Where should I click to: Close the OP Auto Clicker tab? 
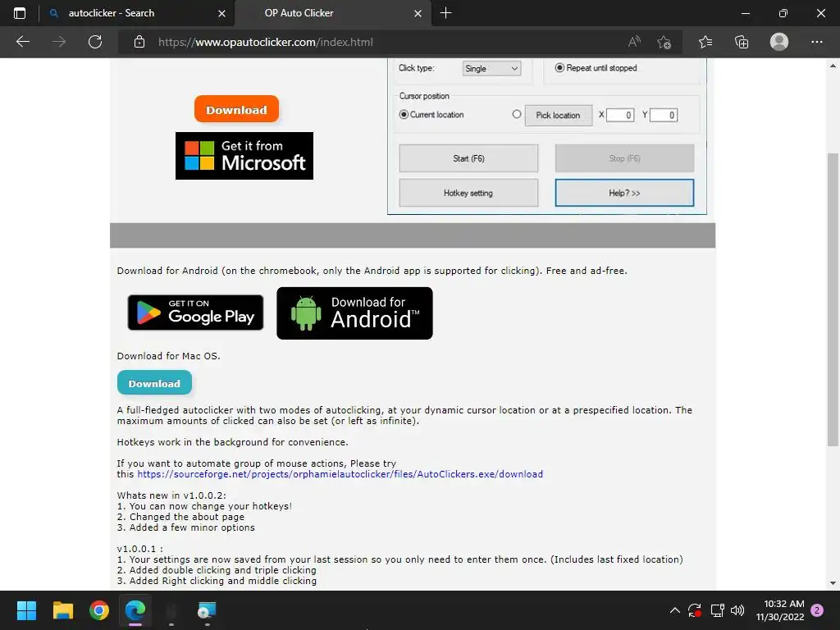click(x=418, y=13)
